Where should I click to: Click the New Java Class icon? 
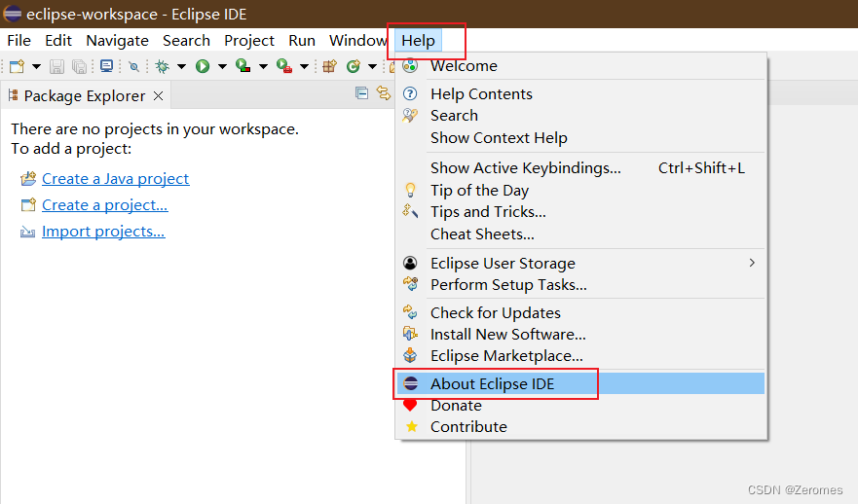tap(354, 67)
